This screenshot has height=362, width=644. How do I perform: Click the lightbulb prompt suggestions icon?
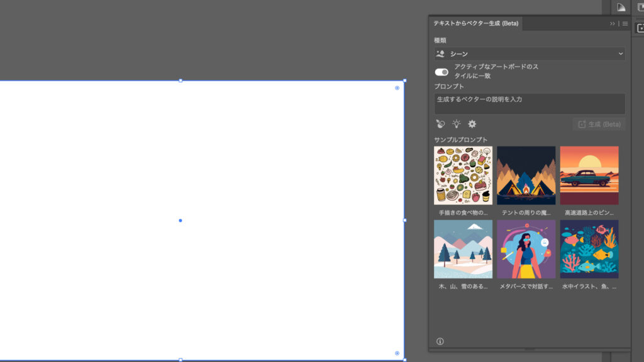click(x=455, y=124)
